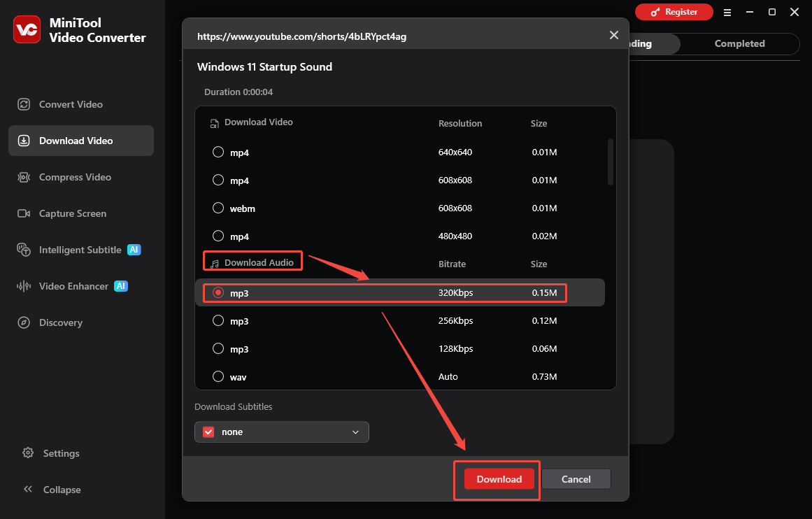Click the Compress Video icon

pos(24,177)
